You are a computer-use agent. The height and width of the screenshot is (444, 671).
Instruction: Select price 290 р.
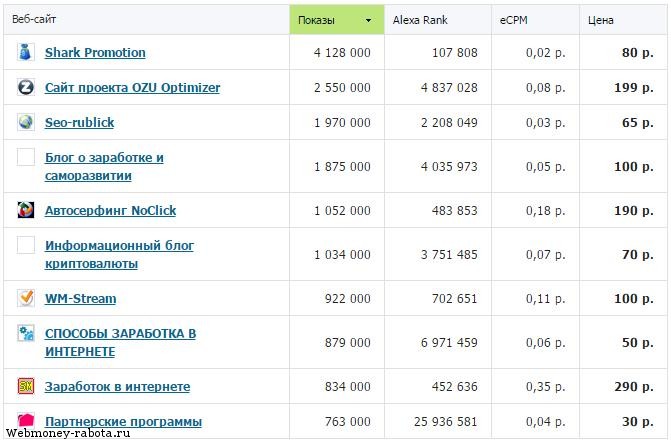pyautogui.click(x=634, y=387)
